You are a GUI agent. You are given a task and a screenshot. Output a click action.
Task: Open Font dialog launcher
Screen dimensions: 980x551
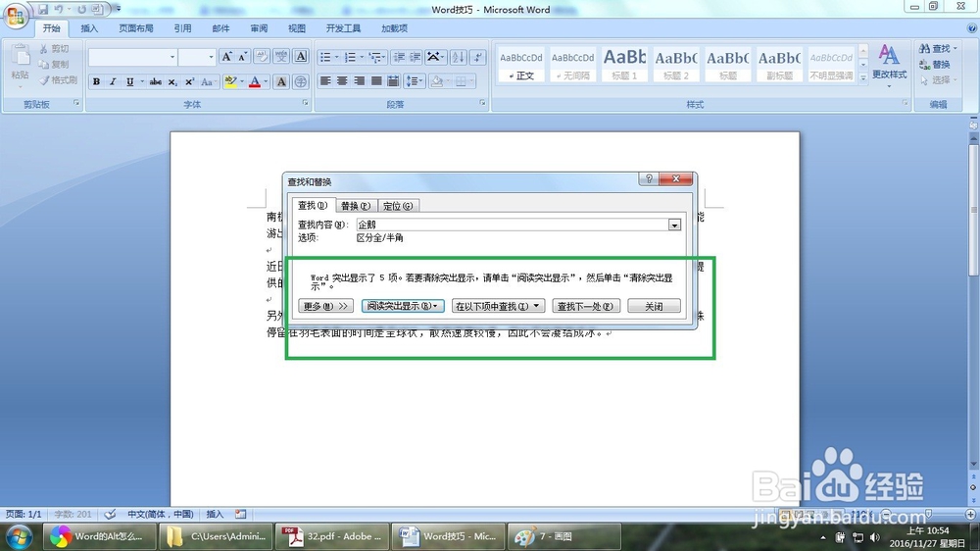(x=306, y=103)
